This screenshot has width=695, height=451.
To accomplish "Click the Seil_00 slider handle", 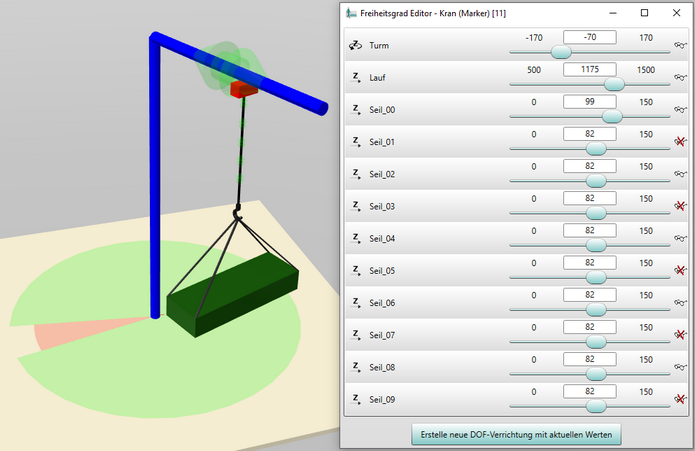I will (x=612, y=117).
